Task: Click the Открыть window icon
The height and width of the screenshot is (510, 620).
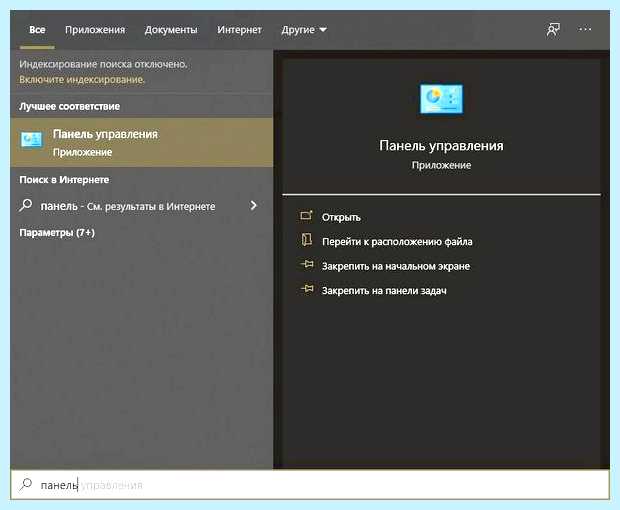Action: 306,216
